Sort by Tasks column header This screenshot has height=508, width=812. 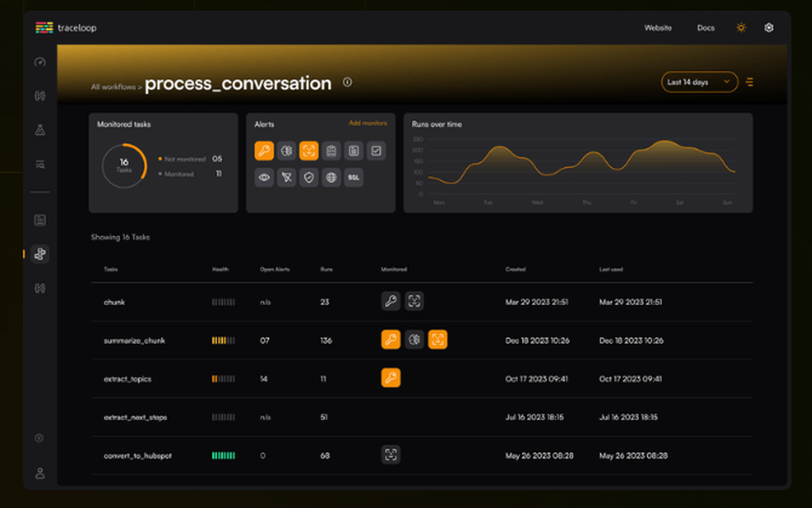point(110,269)
